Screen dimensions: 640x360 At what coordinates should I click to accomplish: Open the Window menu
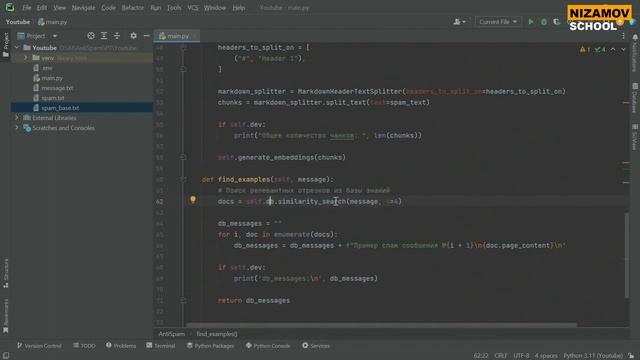click(x=215, y=8)
